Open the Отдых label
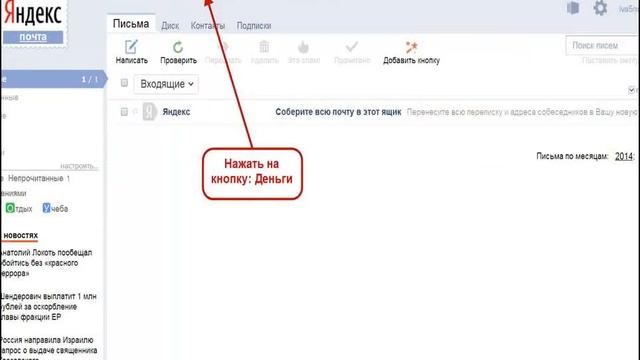Image resolution: width=640 pixels, height=360 pixels. click(x=19, y=209)
